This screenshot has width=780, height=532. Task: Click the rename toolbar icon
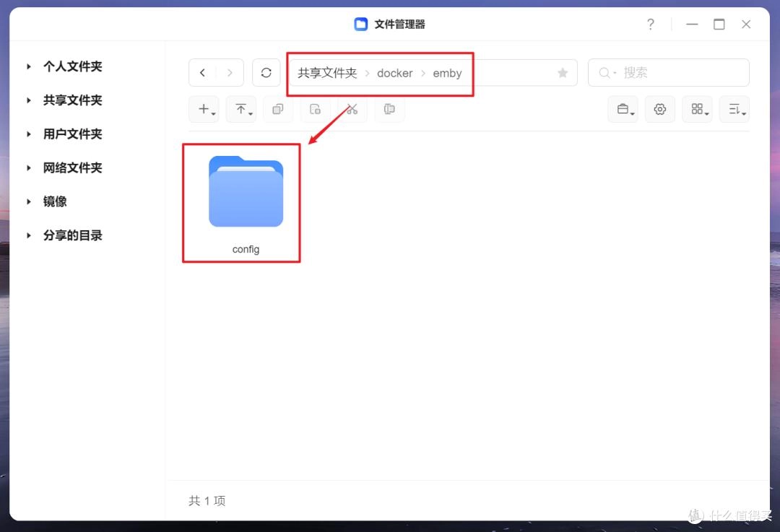click(x=389, y=109)
